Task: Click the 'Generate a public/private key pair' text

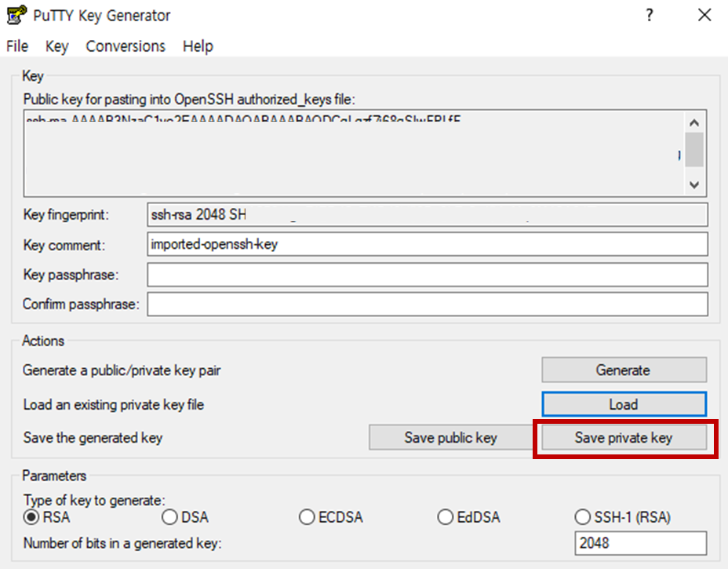Action: 122,370
